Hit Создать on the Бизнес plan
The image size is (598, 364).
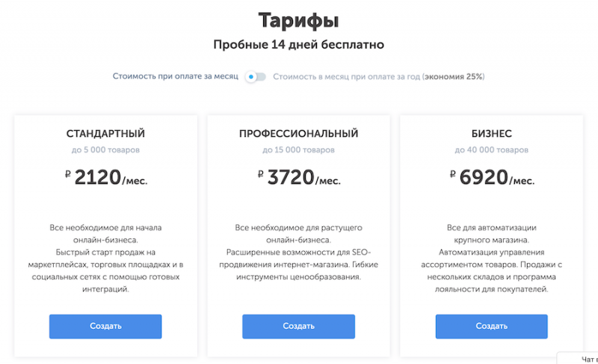pyautogui.click(x=491, y=326)
